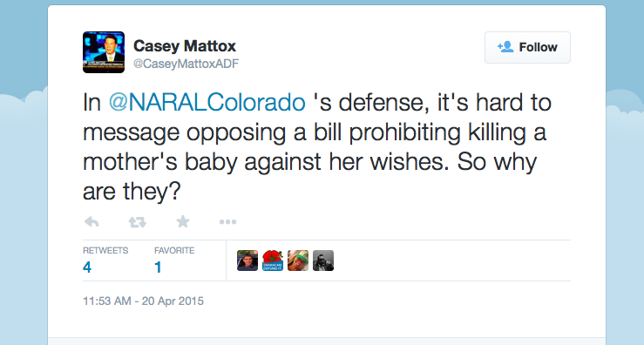Open the more options ellipsis icon

(228, 222)
